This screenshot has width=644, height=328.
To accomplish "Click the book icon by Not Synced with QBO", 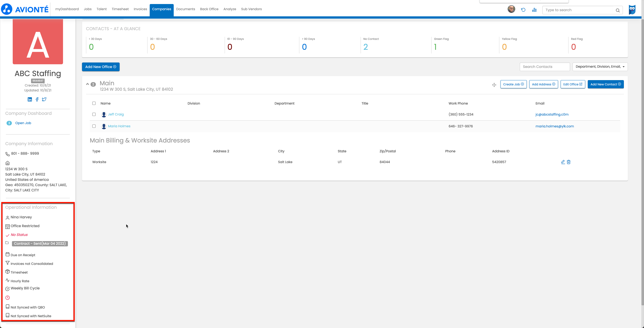I will pos(8,306).
